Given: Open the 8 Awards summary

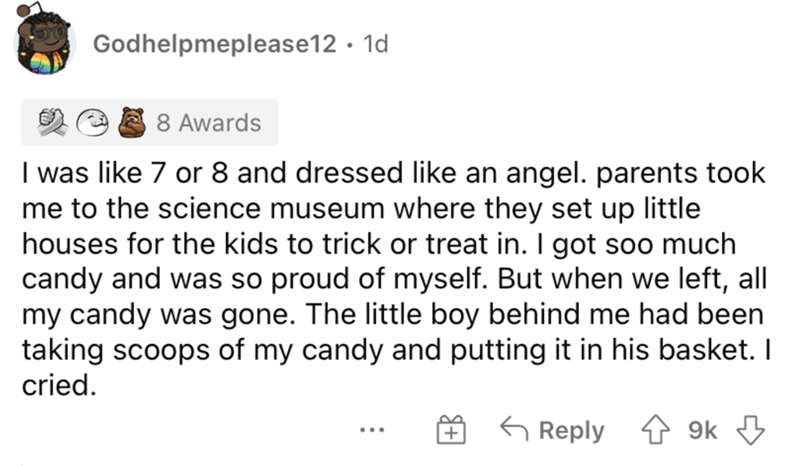Looking at the screenshot, I should point(208,123).
